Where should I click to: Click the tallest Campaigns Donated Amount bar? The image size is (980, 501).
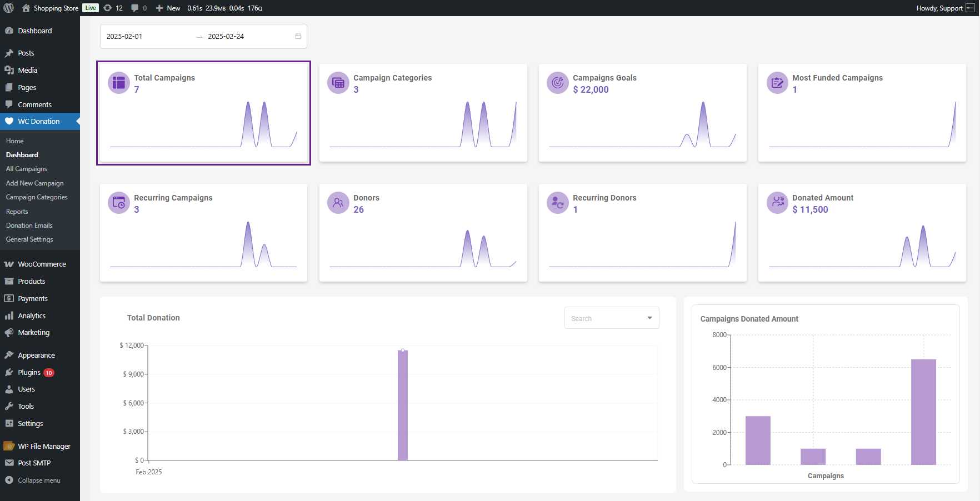(x=923, y=412)
